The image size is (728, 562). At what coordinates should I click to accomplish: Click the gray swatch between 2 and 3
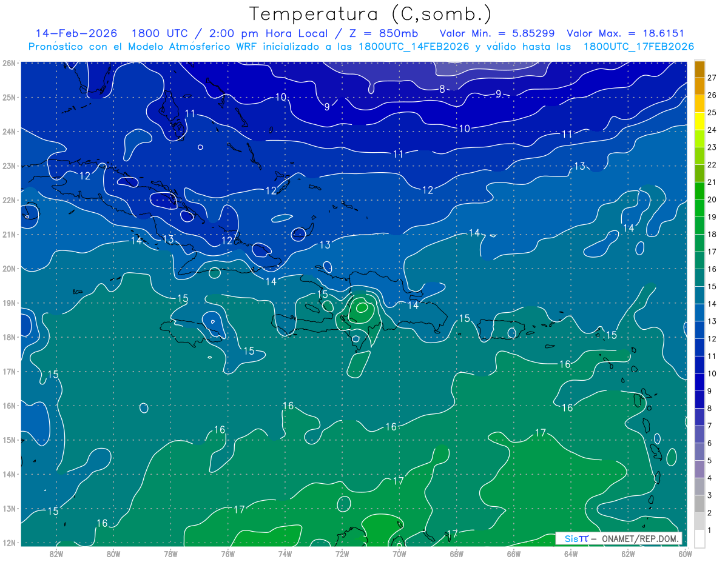click(699, 504)
